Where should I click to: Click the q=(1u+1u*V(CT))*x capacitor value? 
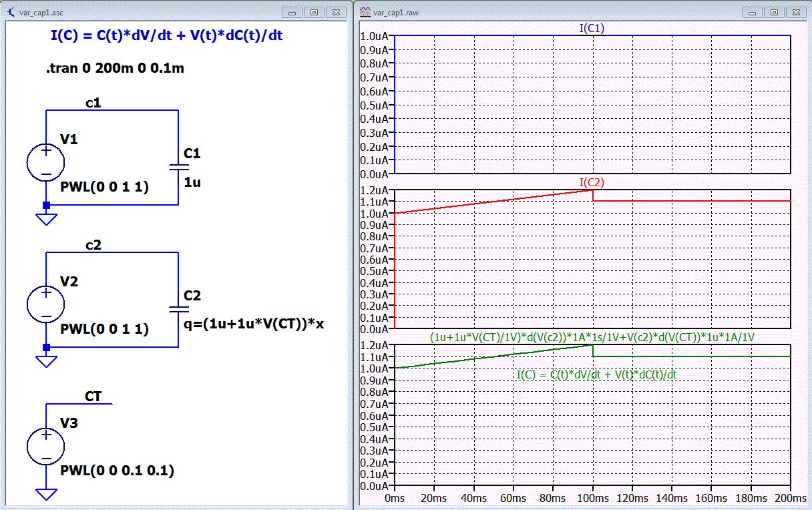click(253, 326)
